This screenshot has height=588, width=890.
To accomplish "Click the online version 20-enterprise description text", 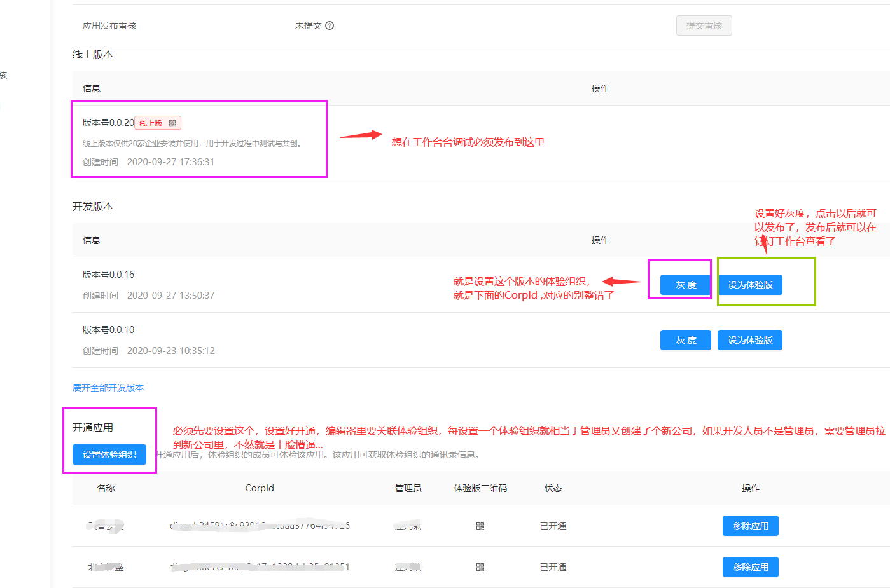I will pos(194,144).
